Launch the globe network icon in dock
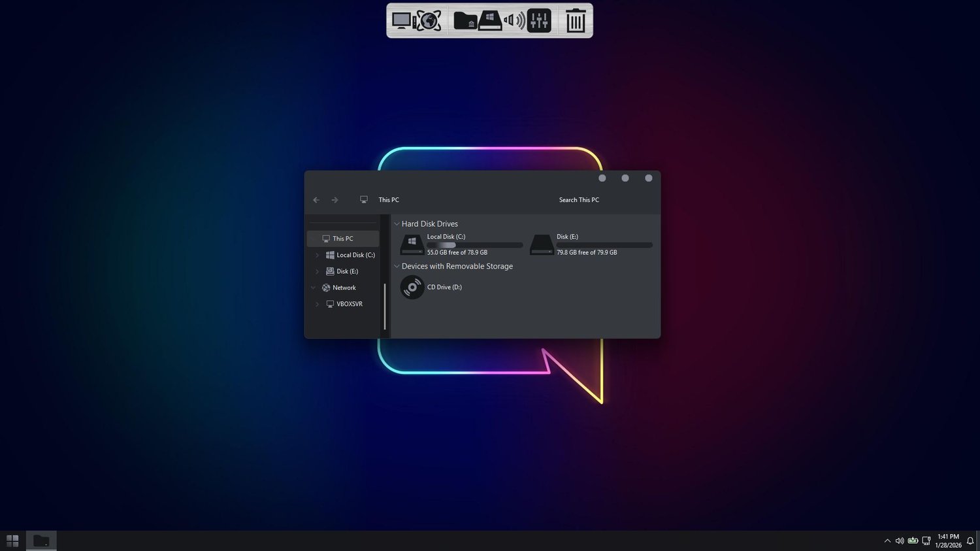This screenshot has height=551, width=980. coord(428,20)
